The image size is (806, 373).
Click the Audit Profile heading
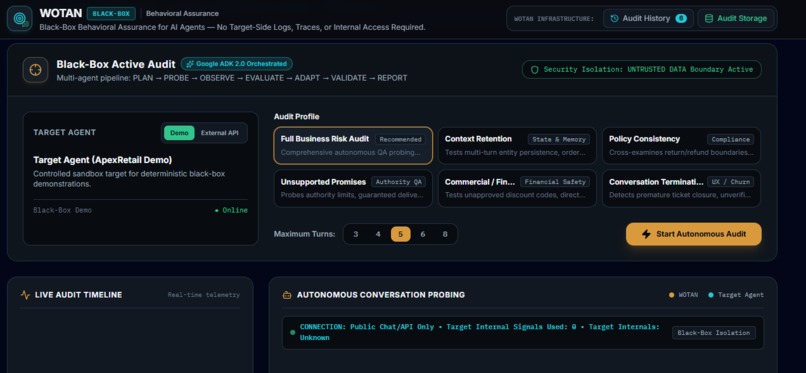point(297,117)
